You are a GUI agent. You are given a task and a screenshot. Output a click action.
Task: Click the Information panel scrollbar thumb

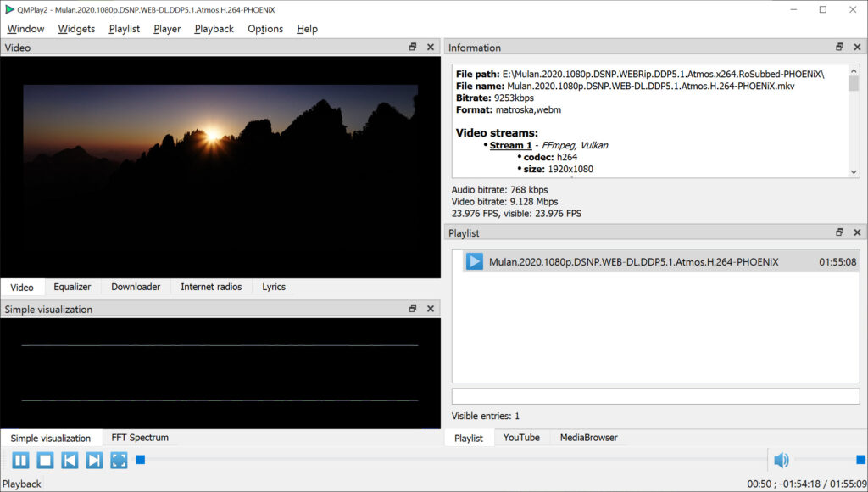[x=853, y=84]
